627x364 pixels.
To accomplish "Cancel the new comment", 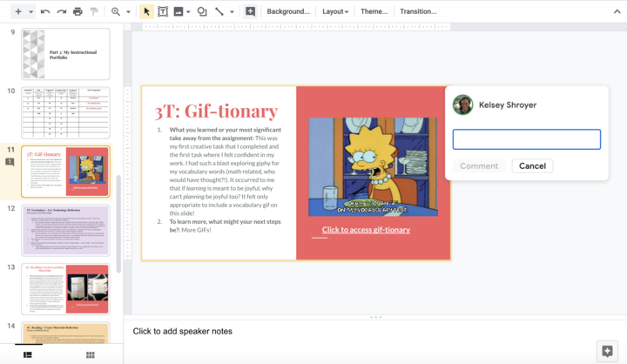I will pyautogui.click(x=532, y=166).
